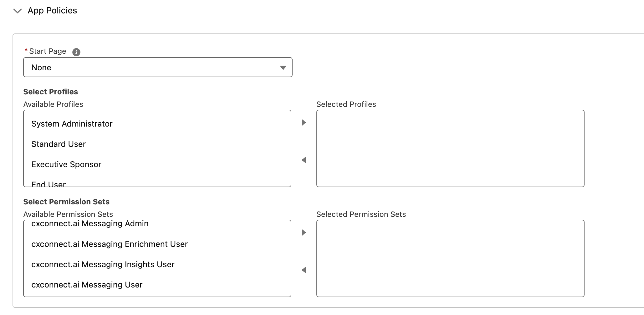
Task: Open the Start Page dropdown
Action: click(x=157, y=67)
